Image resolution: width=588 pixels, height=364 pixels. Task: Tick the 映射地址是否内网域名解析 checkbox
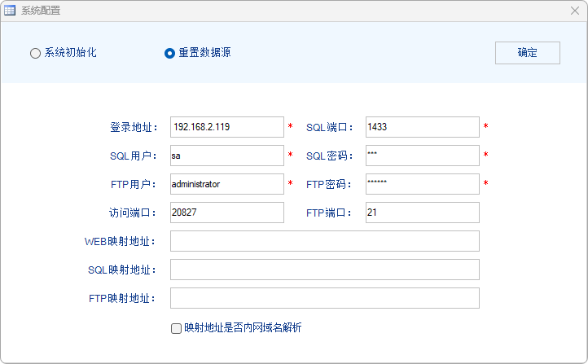[176, 328]
